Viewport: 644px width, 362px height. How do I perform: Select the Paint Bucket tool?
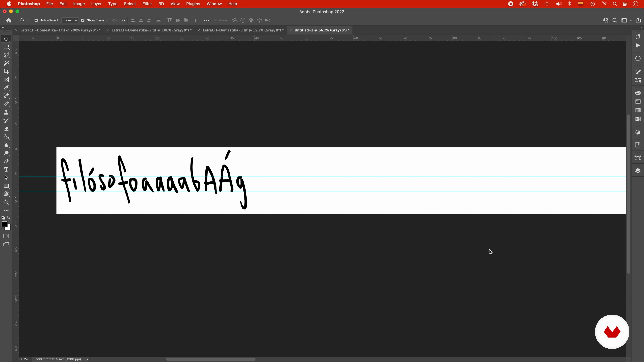(x=6, y=137)
